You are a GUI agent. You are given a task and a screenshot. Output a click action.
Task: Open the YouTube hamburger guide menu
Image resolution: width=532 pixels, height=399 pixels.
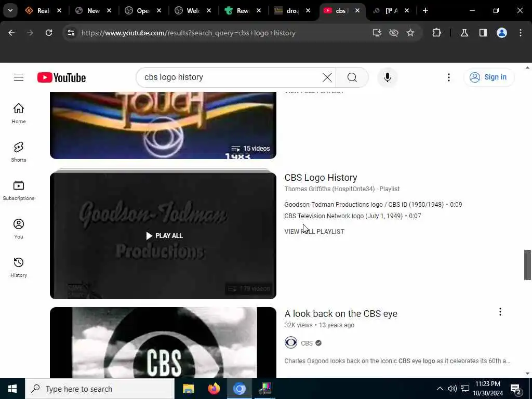19,77
